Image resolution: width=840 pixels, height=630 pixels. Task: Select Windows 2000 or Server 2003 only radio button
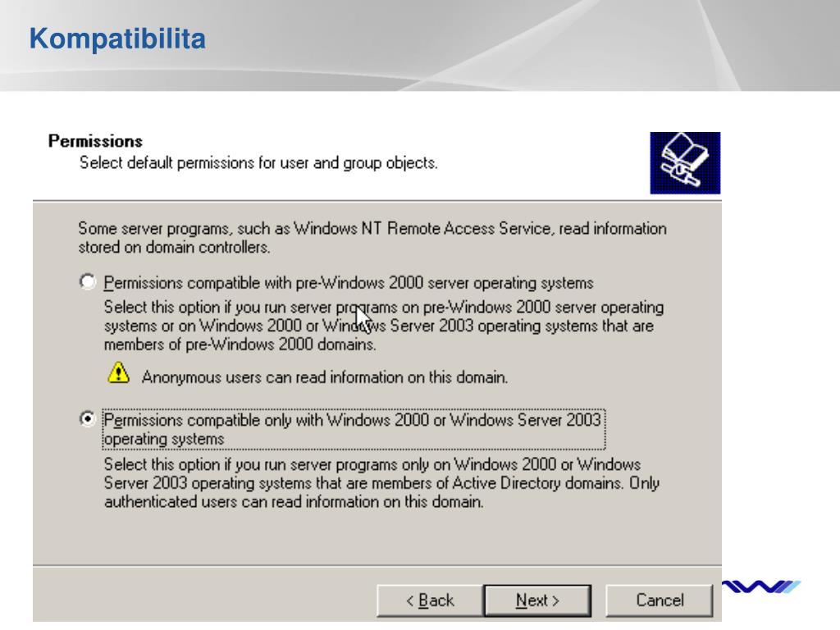click(87, 418)
